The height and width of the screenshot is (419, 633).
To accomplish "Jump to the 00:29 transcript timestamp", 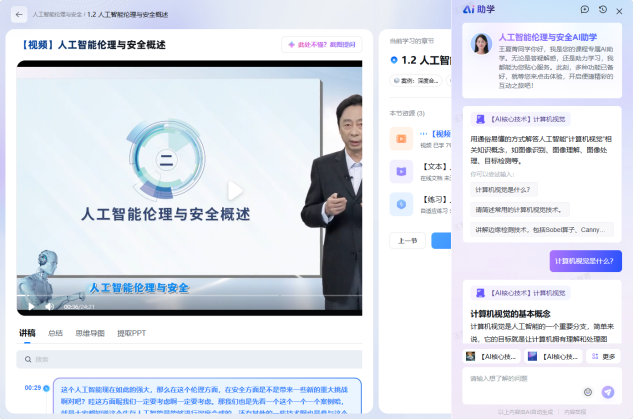I will tap(33, 388).
